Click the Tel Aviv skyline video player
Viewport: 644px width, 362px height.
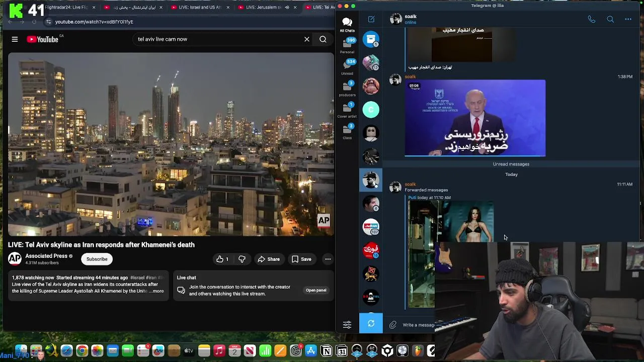[x=171, y=144]
